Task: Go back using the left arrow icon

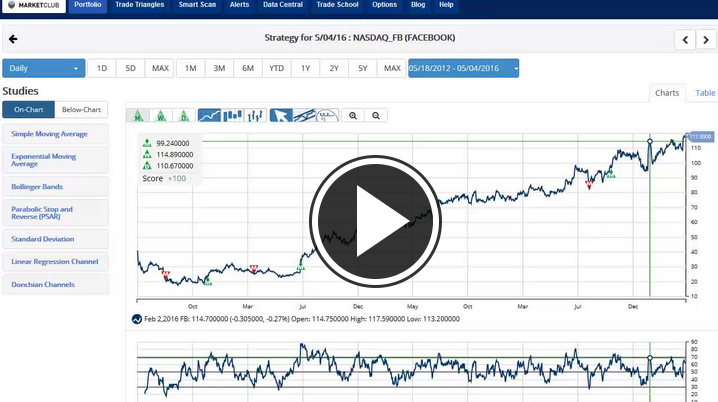Action: tap(13, 40)
